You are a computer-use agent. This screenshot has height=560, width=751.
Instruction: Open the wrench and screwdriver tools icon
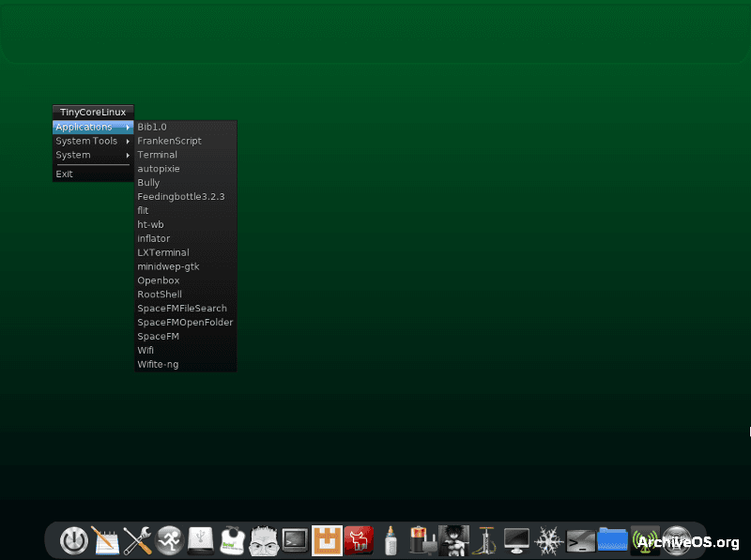137,541
